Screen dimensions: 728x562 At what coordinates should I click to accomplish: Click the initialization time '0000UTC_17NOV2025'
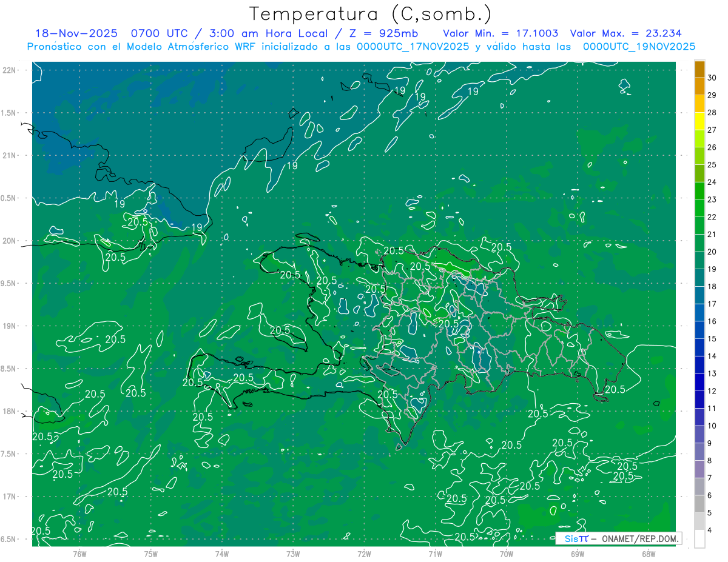click(413, 47)
